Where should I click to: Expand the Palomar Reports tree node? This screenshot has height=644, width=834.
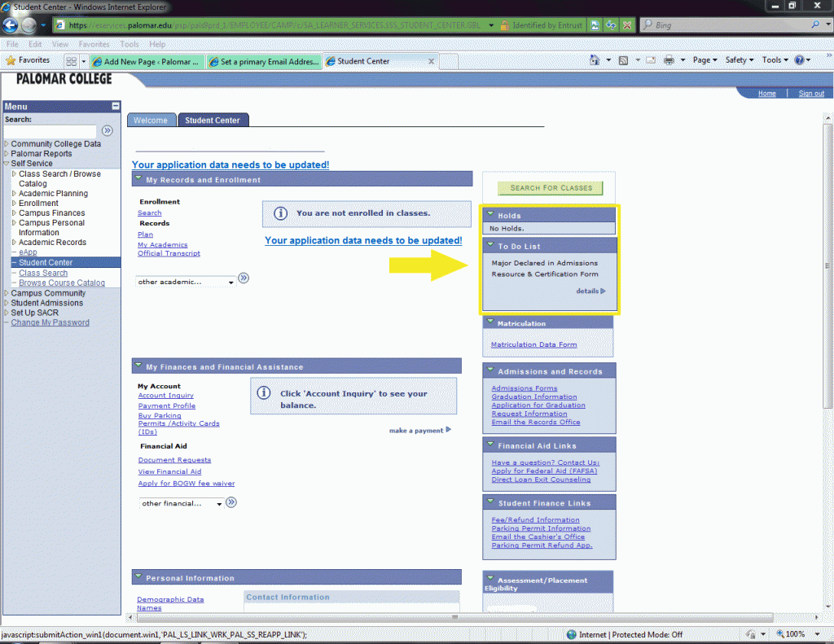(7, 154)
